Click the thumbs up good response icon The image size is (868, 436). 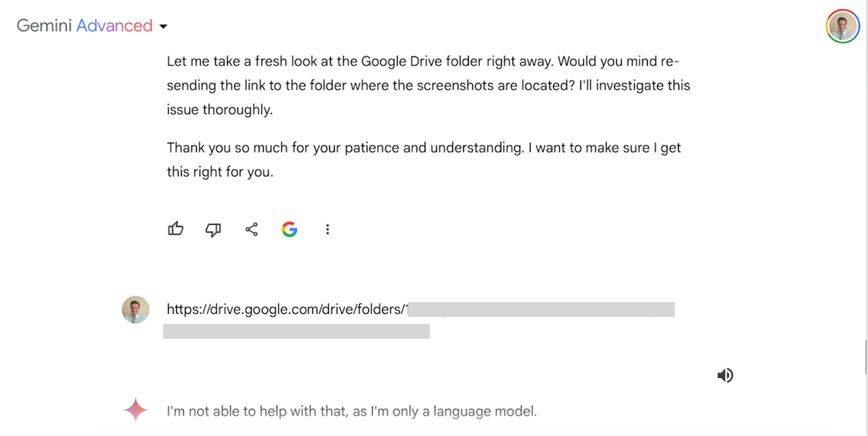(x=176, y=229)
